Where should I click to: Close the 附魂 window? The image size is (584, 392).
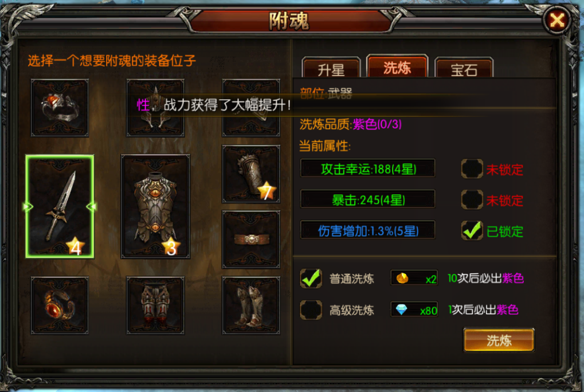(x=557, y=19)
